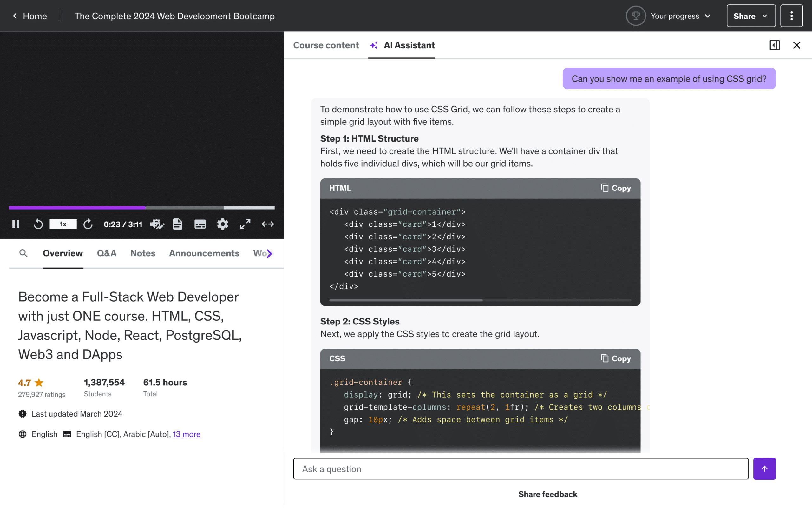Toggle the captions subtitle icon
The width and height of the screenshot is (812, 508).
point(200,224)
